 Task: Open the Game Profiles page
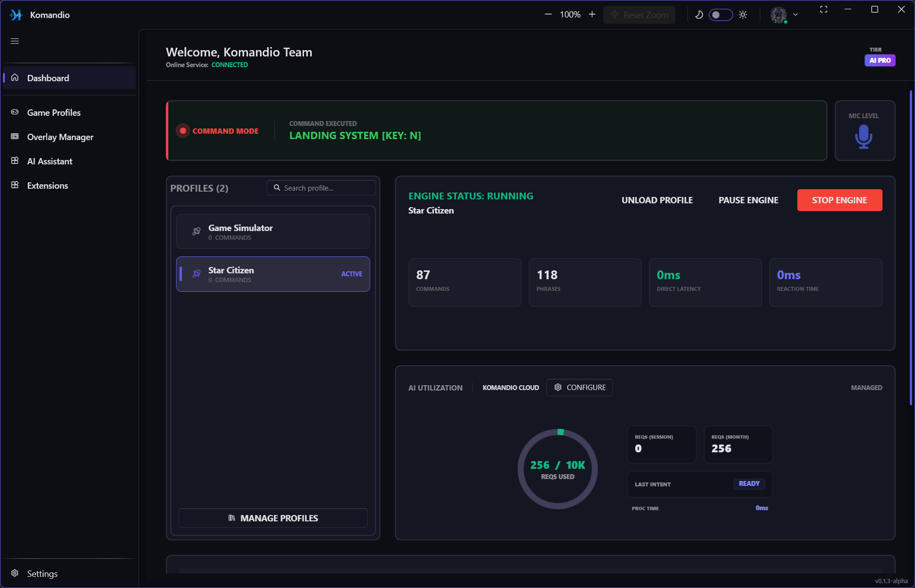[x=54, y=113]
